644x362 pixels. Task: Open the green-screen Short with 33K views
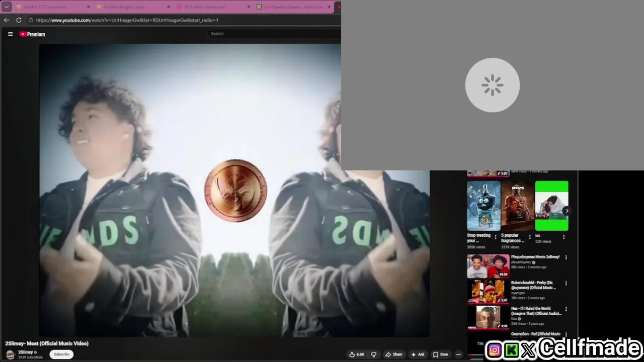pyautogui.click(x=551, y=206)
